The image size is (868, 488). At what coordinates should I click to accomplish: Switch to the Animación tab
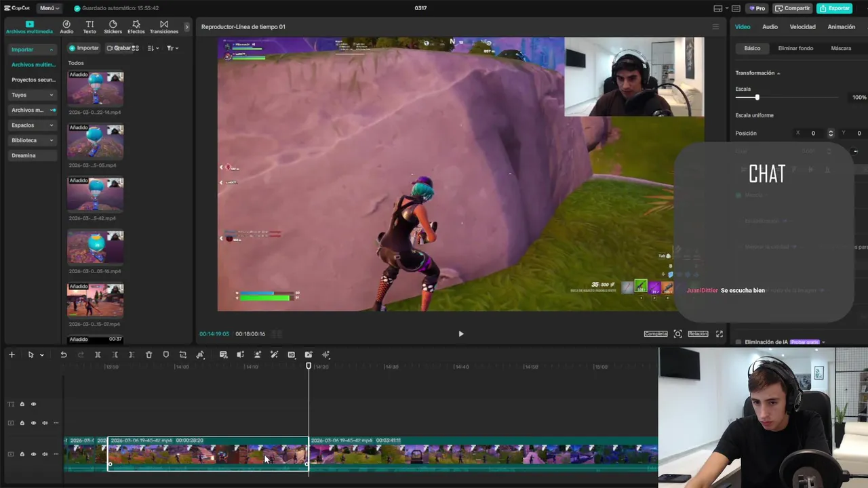[x=841, y=26]
